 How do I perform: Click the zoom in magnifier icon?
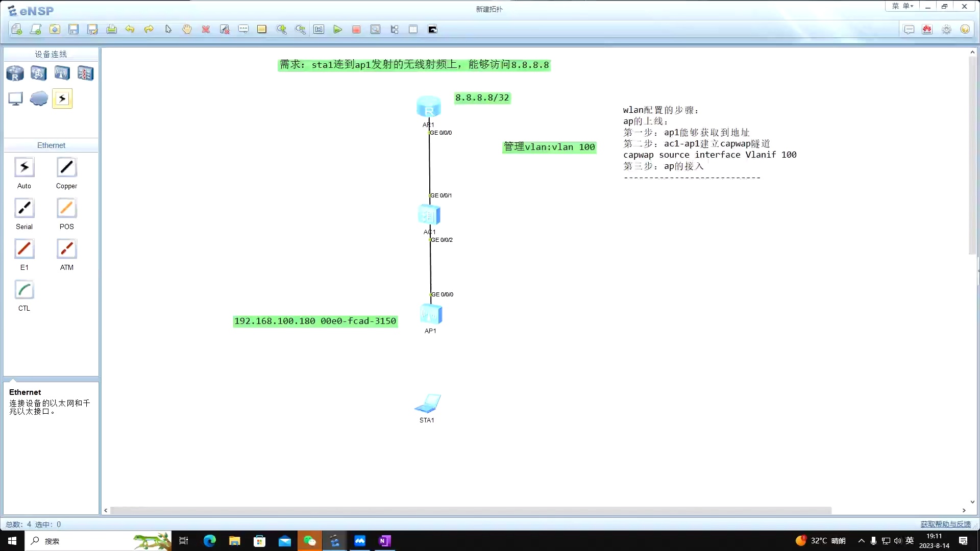(x=281, y=30)
